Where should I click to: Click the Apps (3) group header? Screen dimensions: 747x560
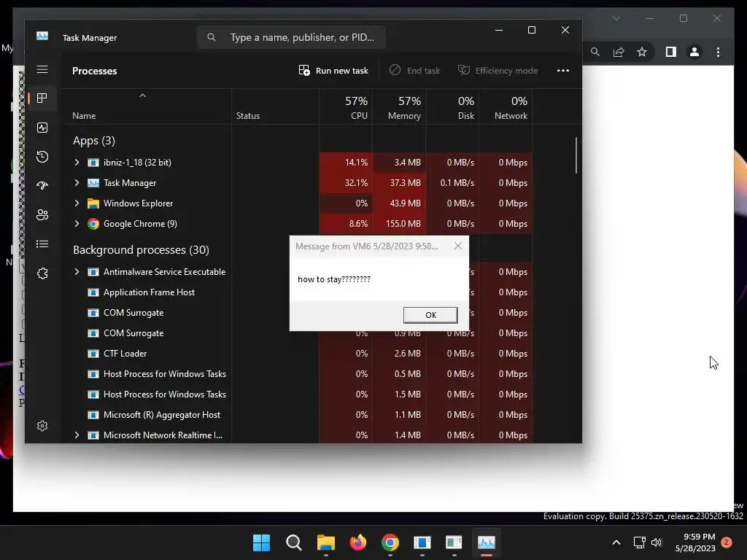pyautogui.click(x=94, y=141)
